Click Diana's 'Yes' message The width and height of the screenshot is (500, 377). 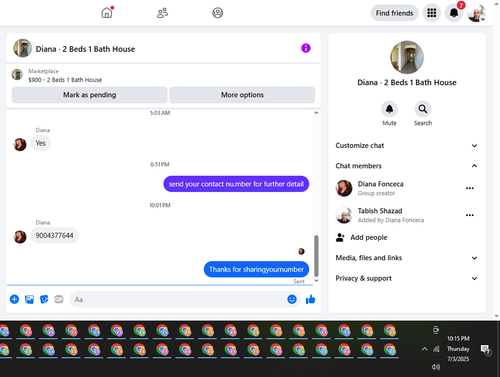[x=40, y=143]
